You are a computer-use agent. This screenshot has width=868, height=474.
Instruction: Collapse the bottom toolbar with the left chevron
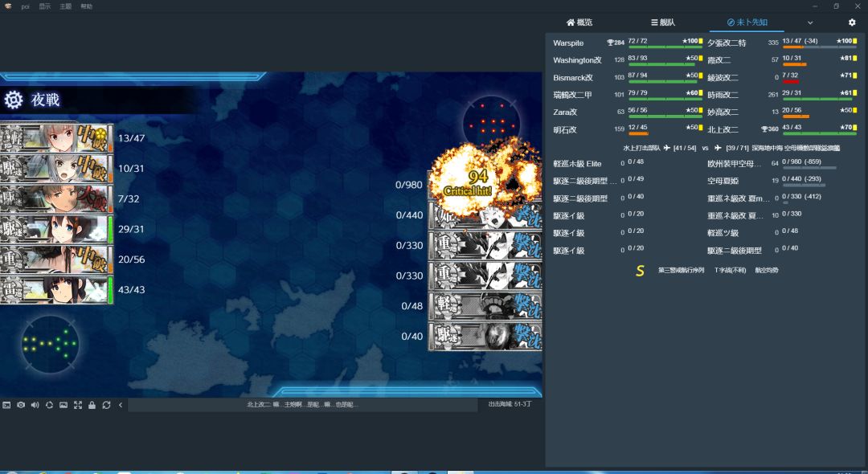121,405
